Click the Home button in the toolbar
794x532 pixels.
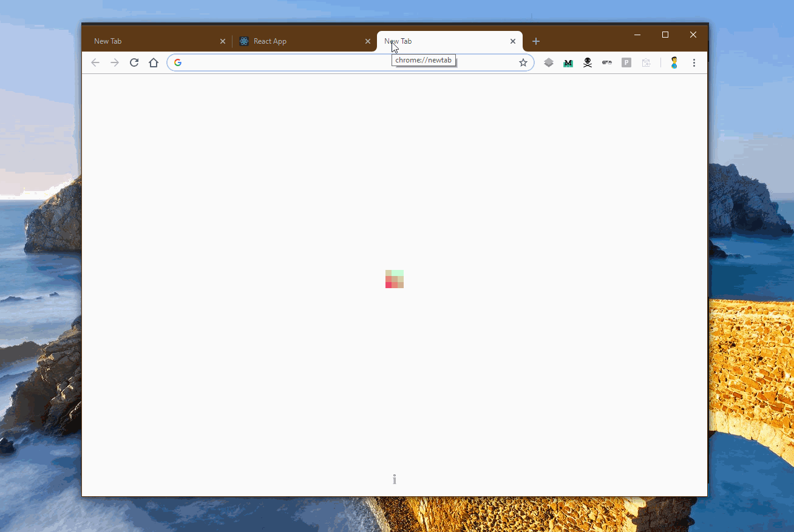click(154, 62)
